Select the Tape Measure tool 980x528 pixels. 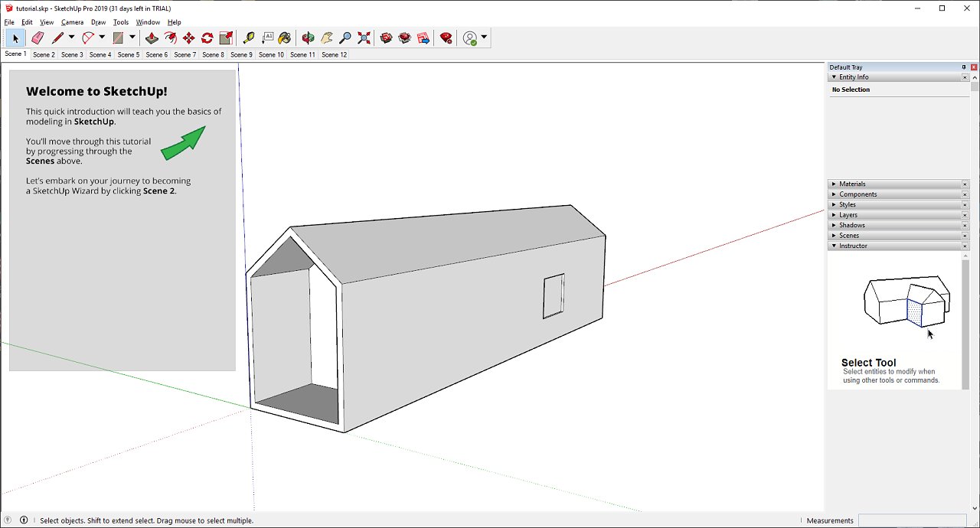click(x=249, y=38)
